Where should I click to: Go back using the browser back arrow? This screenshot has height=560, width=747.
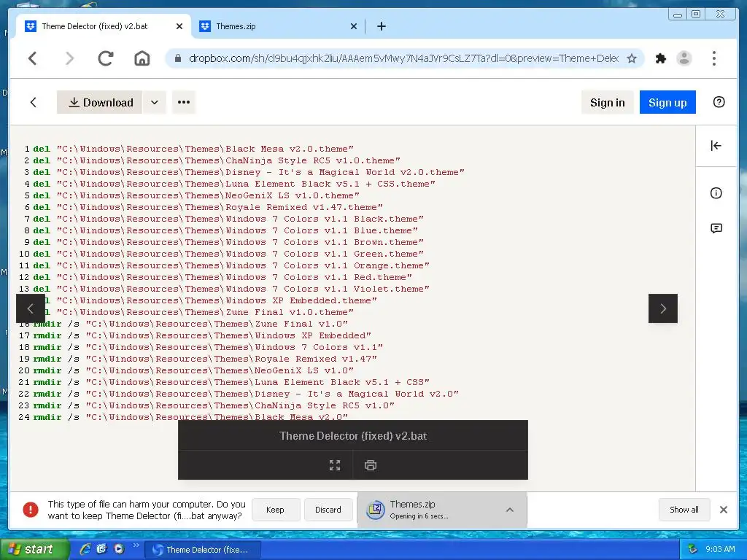point(32,58)
